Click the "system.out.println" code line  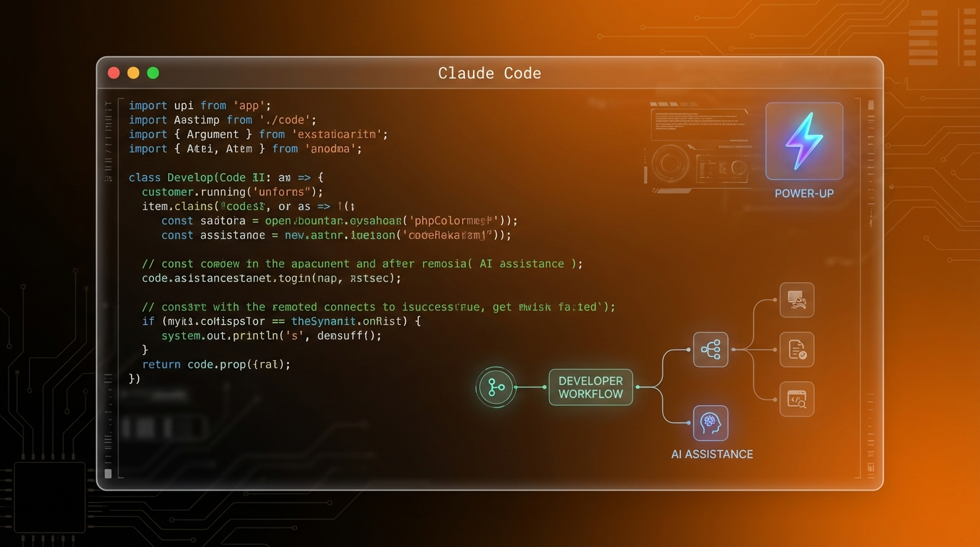click(x=271, y=335)
